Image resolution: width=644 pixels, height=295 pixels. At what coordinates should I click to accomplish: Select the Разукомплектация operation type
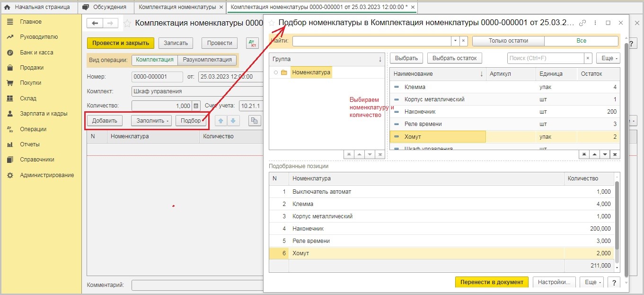[207, 60]
